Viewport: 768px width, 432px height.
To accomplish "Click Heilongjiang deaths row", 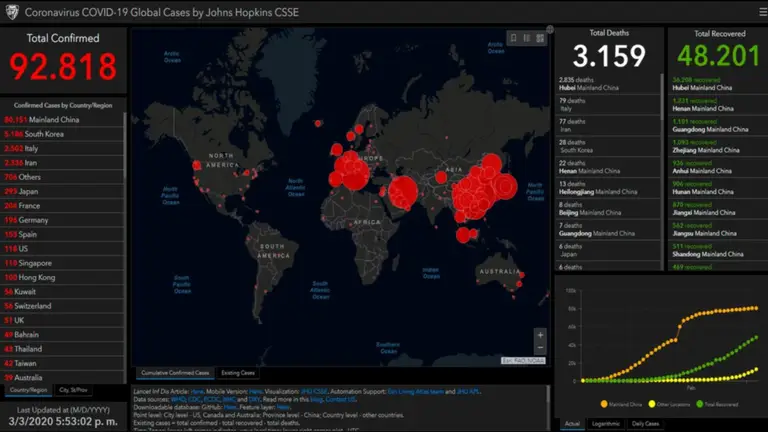I will click(x=607, y=188).
